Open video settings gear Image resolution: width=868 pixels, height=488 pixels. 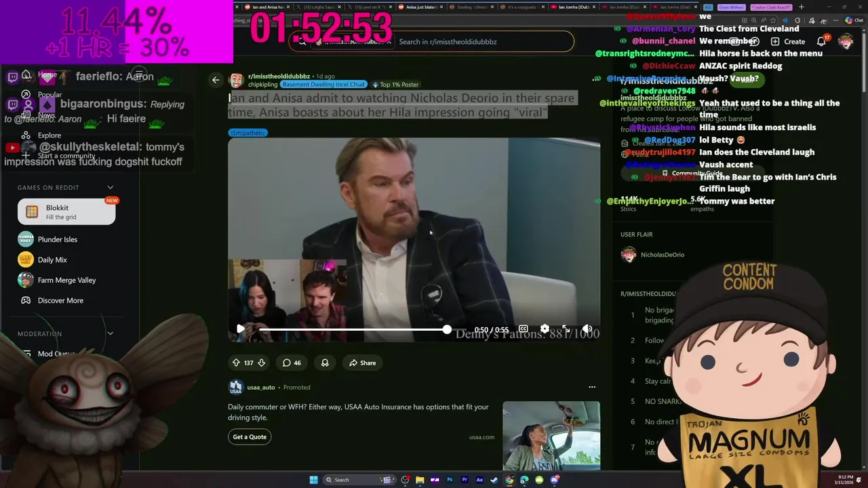pyautogui.click(x=545, y=329)
